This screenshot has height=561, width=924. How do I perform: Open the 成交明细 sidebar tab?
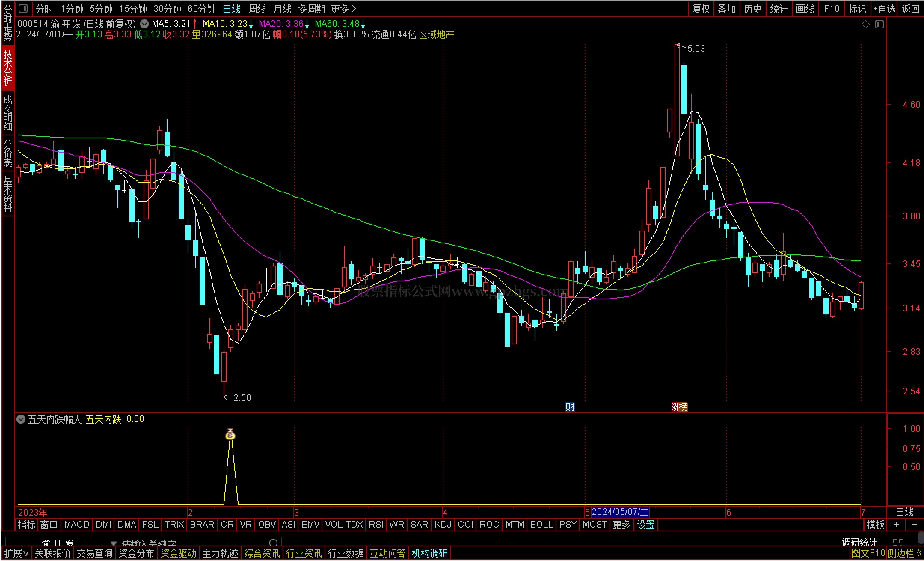tap(8, 113)
